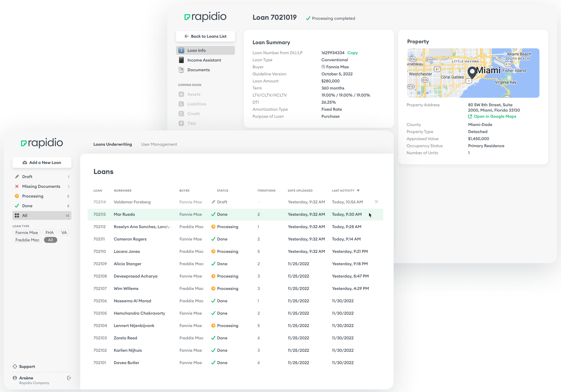The width and height of the screenshot is (561, 392).
Task: Select the VA loan type chip
Action: [x=64, y=232]
